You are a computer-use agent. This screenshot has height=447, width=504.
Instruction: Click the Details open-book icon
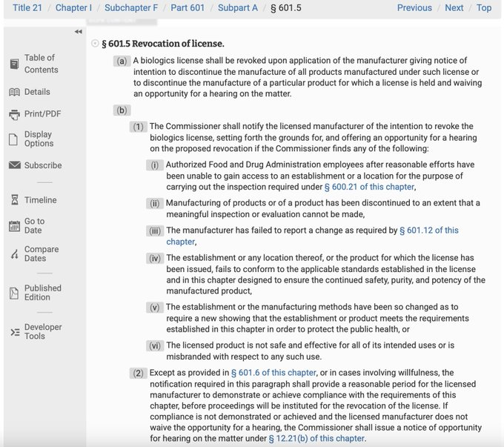(14, 92)
